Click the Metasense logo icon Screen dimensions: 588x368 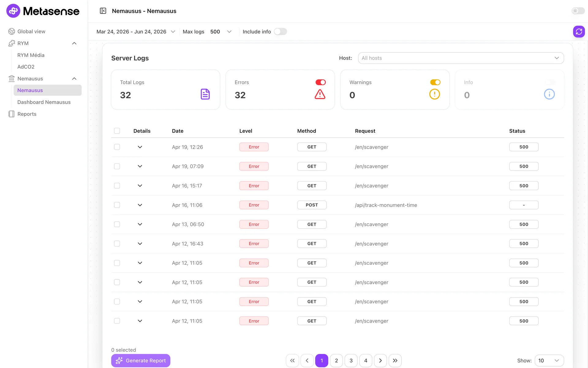coord(13,11)
